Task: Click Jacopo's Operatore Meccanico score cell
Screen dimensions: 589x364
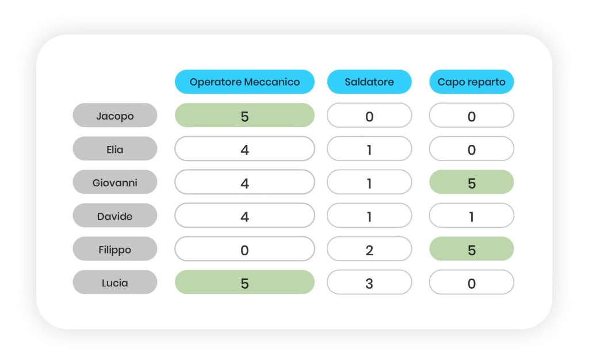Action: click(x=244, y=116)
